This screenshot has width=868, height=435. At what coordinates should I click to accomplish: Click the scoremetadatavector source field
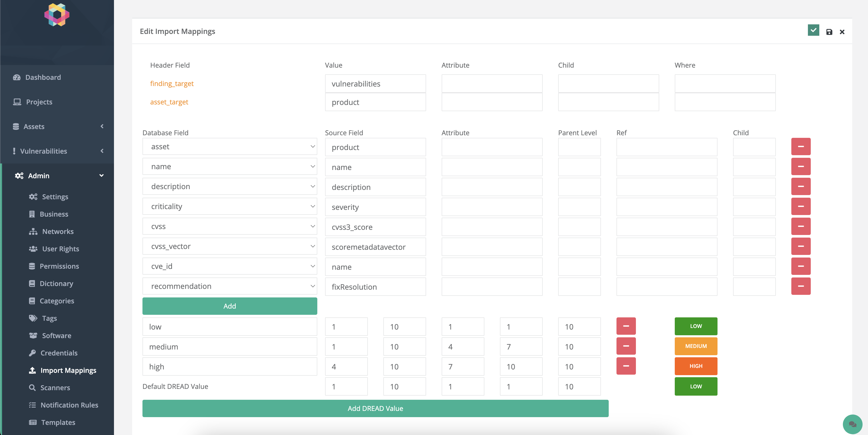tap(375, 247)
